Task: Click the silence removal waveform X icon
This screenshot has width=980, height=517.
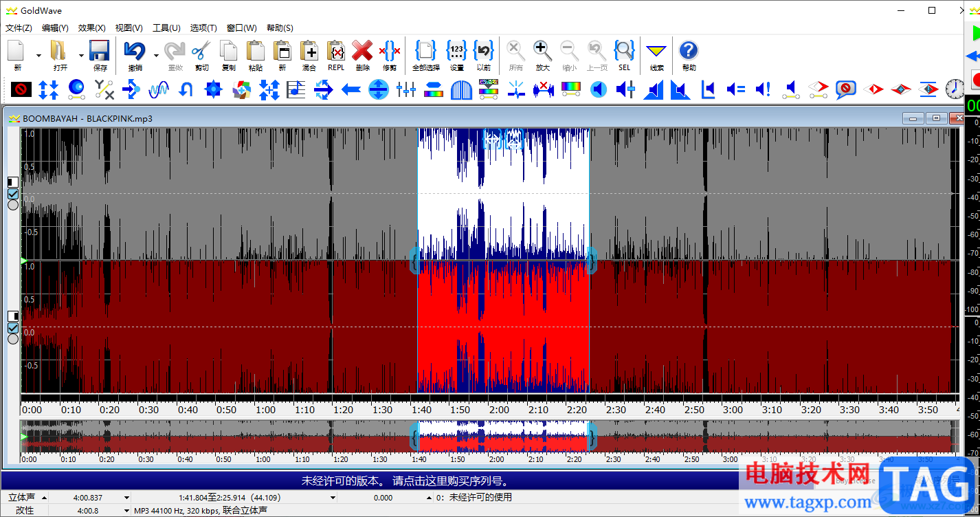Action: tap(543, 89)
